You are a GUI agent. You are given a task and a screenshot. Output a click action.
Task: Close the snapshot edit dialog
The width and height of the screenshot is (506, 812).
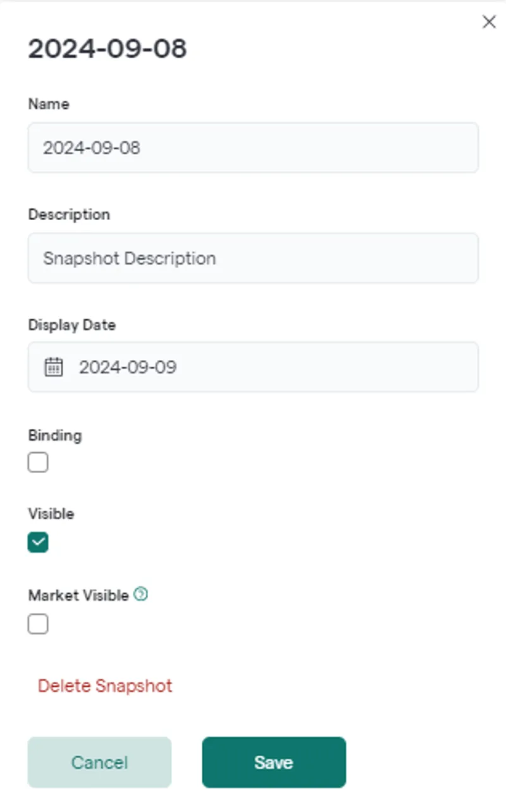tap(489, 22)
